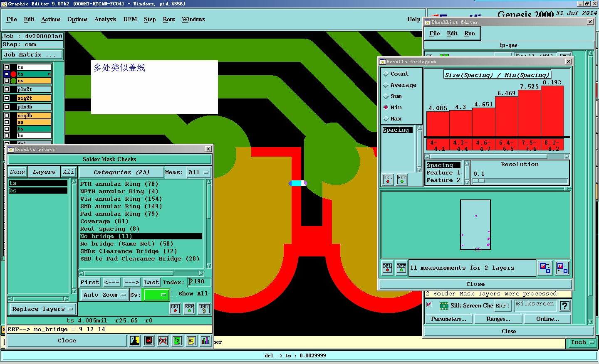Click the Last button in Results viewer
The image size is (599, 364).
(x=151, y=283)
